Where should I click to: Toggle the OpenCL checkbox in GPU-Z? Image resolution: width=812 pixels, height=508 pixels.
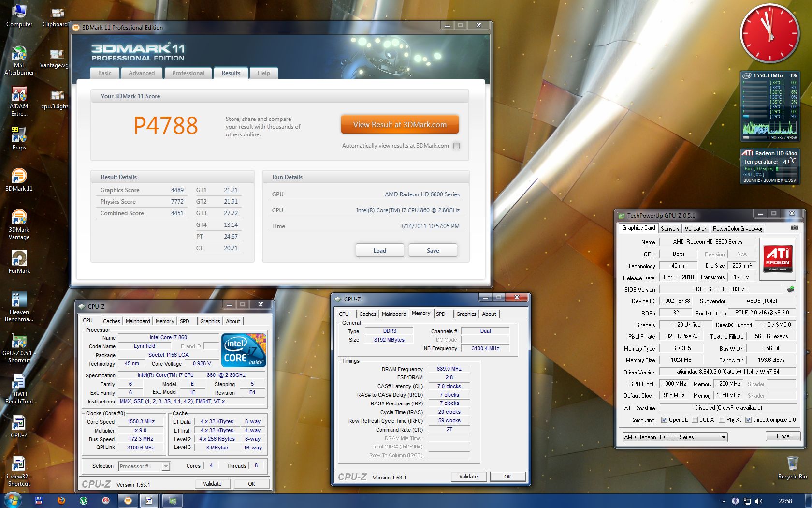[x=664, y=419]
